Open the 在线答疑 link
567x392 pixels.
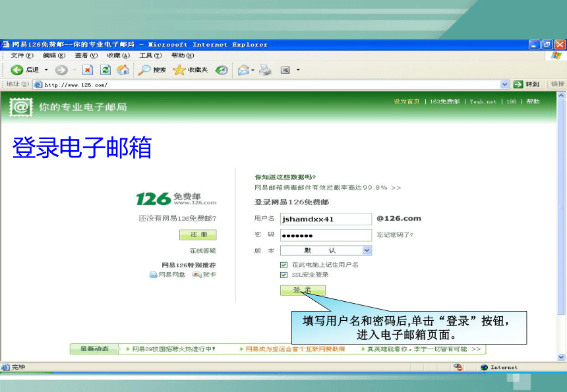(202, 250)
